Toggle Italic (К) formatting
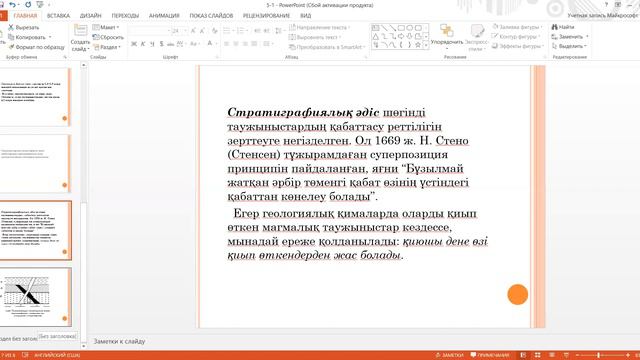This screenshot has height=360, width=640. (x=143, y=44)
